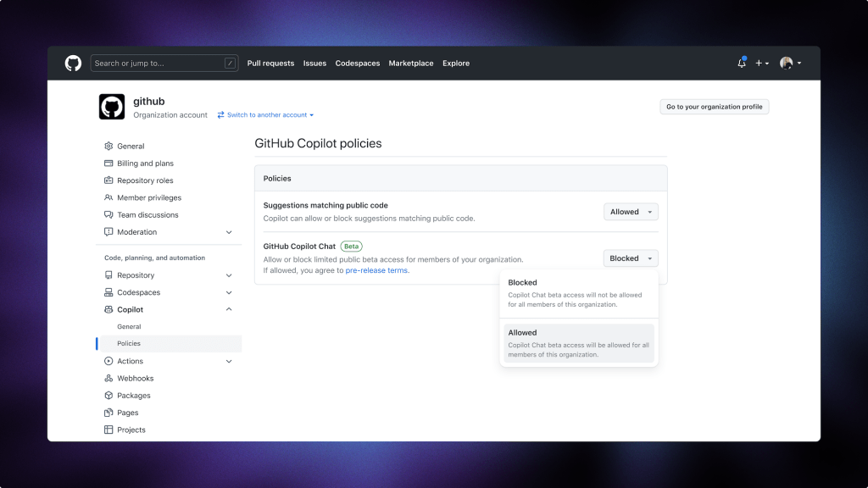Select Blocked for GitHub Copilot Chat
This screenshot has width=868, height=488.
(579, 292)
